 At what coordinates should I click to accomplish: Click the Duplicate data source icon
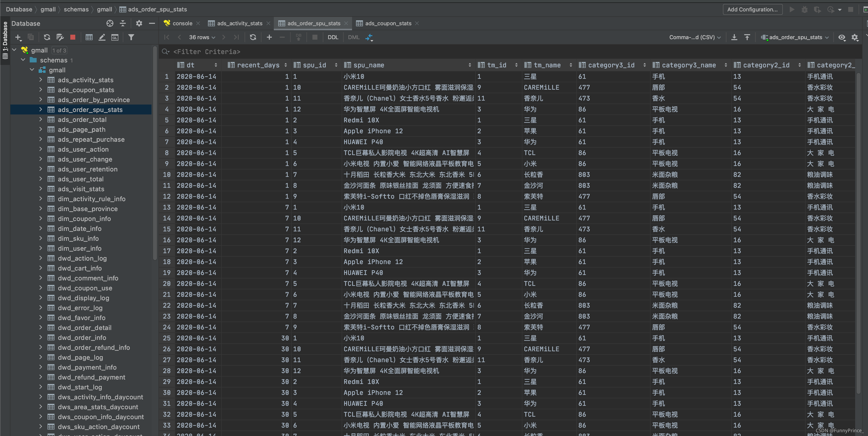coord(31,37)
